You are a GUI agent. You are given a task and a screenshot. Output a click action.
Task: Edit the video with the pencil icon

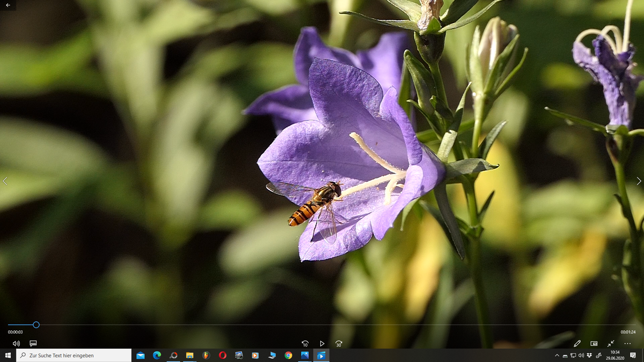click(577, 343)
